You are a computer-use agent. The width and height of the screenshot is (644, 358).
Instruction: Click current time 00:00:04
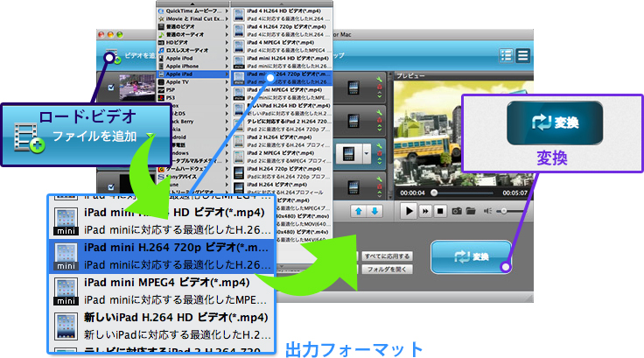(412, 193)
